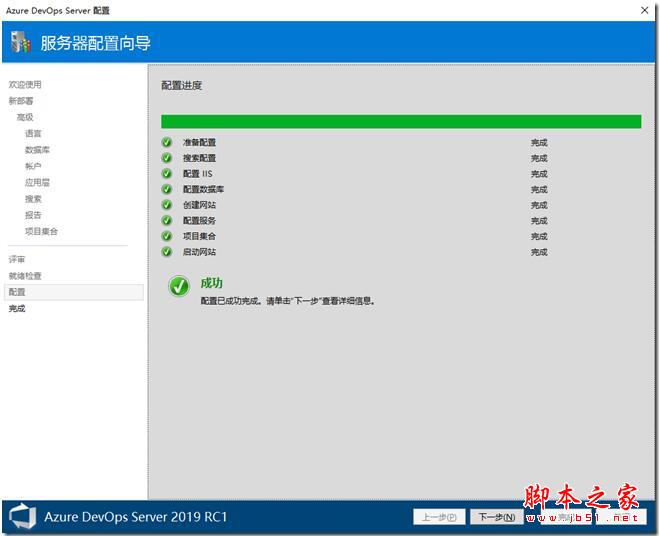This screenshot has width=660, height=536.
Task: Click the 下一步(N) button
Action: pyautogui.click(x=497, y=517)
